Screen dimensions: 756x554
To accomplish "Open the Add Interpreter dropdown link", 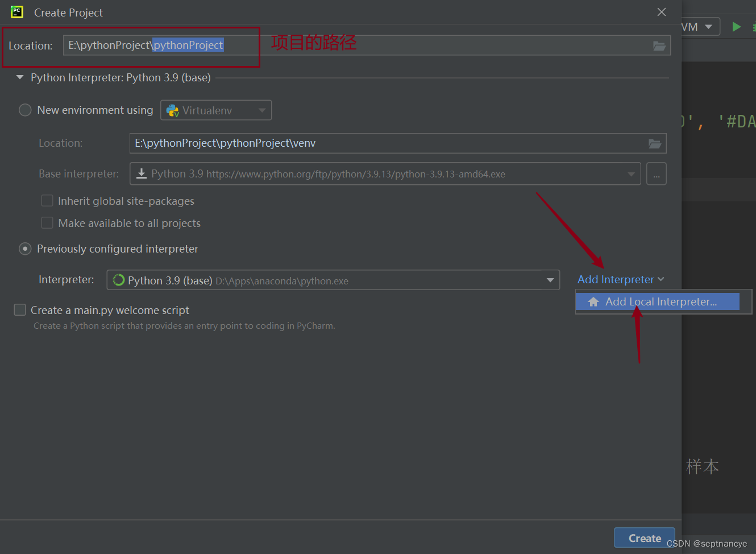I will [x=621, y=279].
